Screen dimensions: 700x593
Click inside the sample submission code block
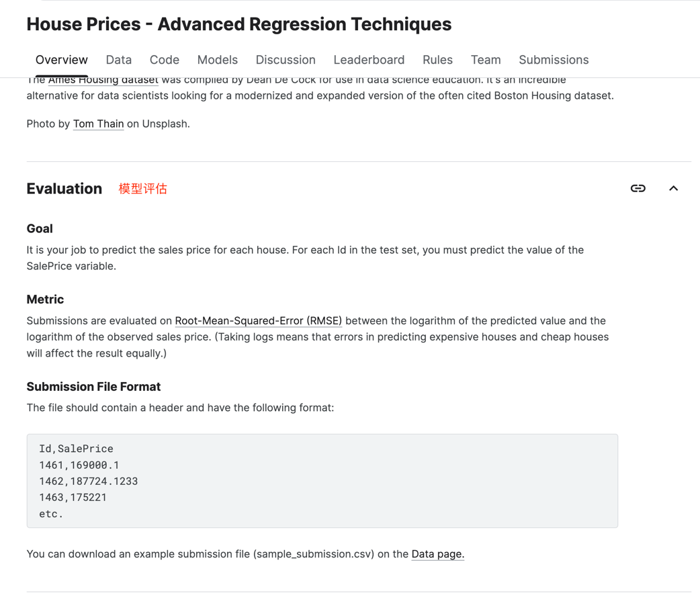pyautogui.click(x=322, y=481)
